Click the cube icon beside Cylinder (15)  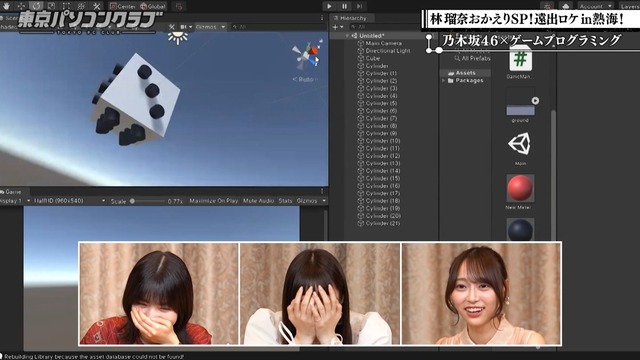pyautogui.click(x=360, y=178)
